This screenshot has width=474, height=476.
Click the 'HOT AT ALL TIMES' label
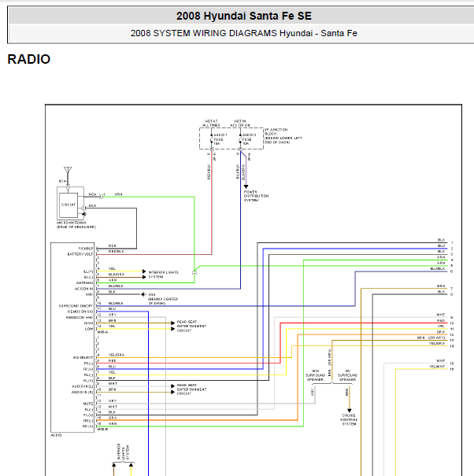[211, 123]
